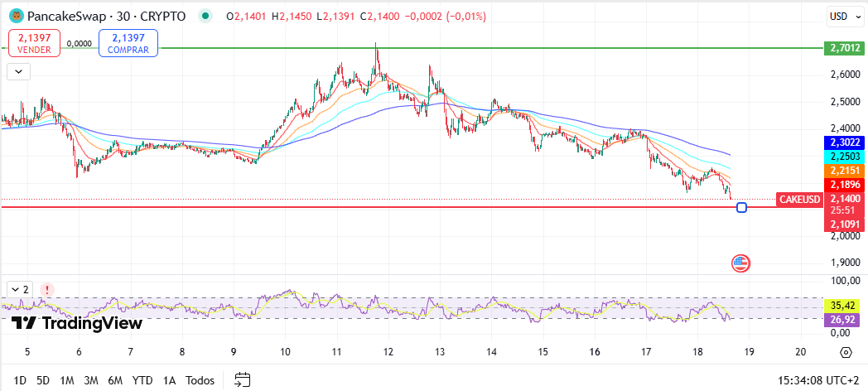The height and width of the screenshot is (391, 868).
Task: Expand the RSI pane legend showing 2
Action: click(x=20, y=289)
